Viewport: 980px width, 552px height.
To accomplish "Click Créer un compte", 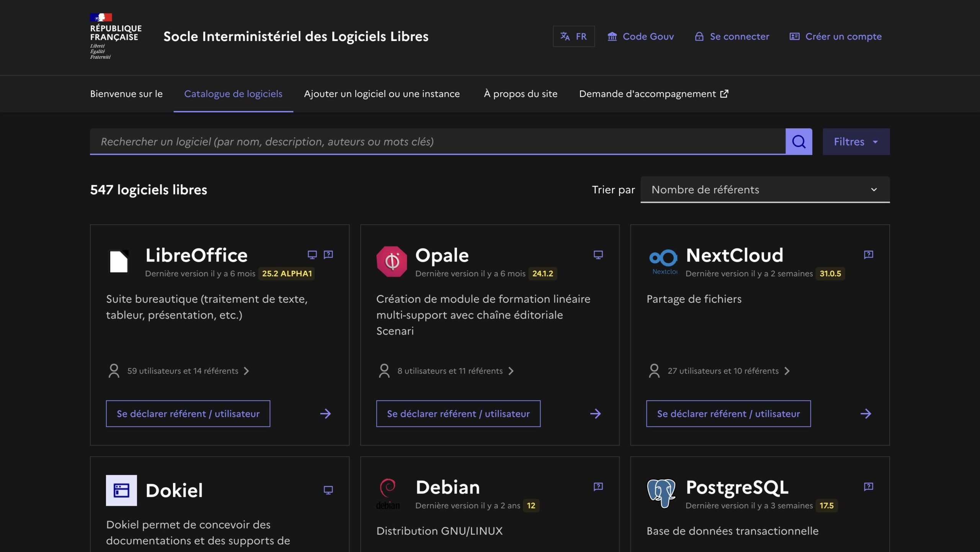I will 836,36.
